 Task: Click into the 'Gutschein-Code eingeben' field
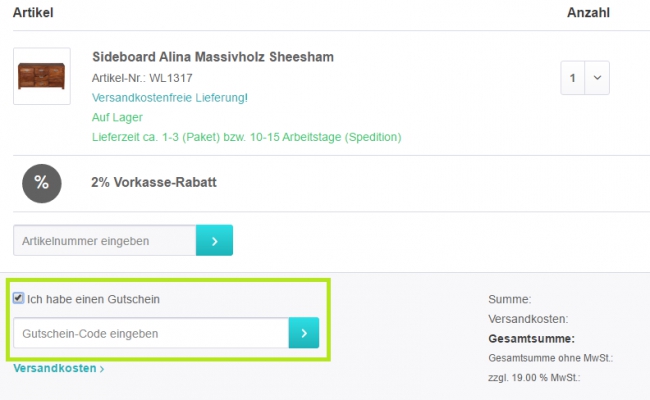151,333
